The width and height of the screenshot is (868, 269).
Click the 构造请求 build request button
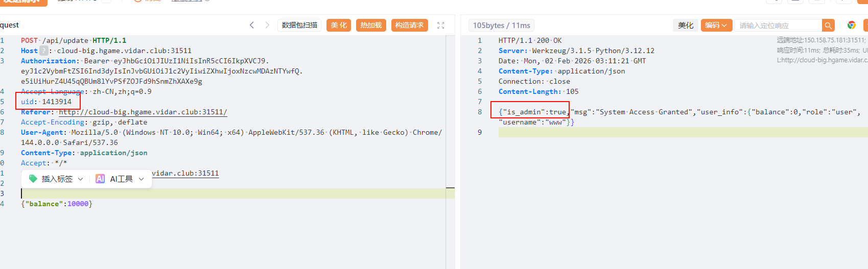pos(409,25)
